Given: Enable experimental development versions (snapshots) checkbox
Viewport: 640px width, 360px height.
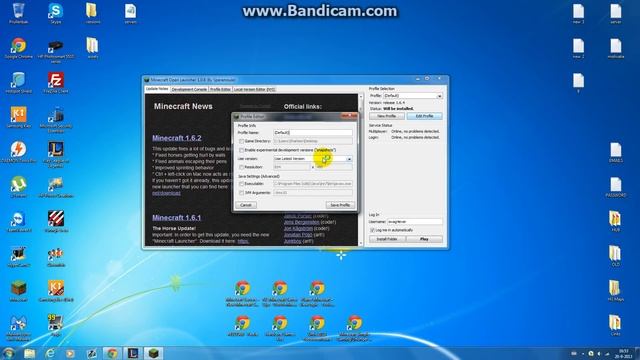Looking at the screenshot, I should pyautogui.click(x=241, y=150).
